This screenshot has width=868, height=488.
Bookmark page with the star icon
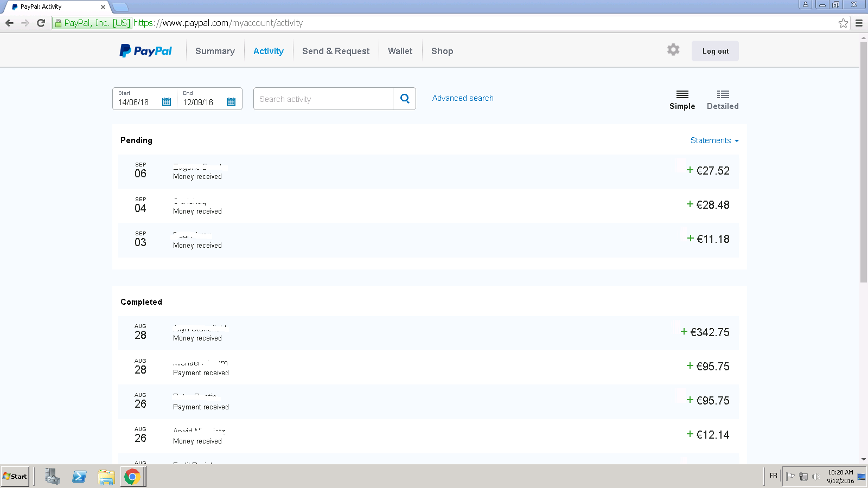(843, 23)
